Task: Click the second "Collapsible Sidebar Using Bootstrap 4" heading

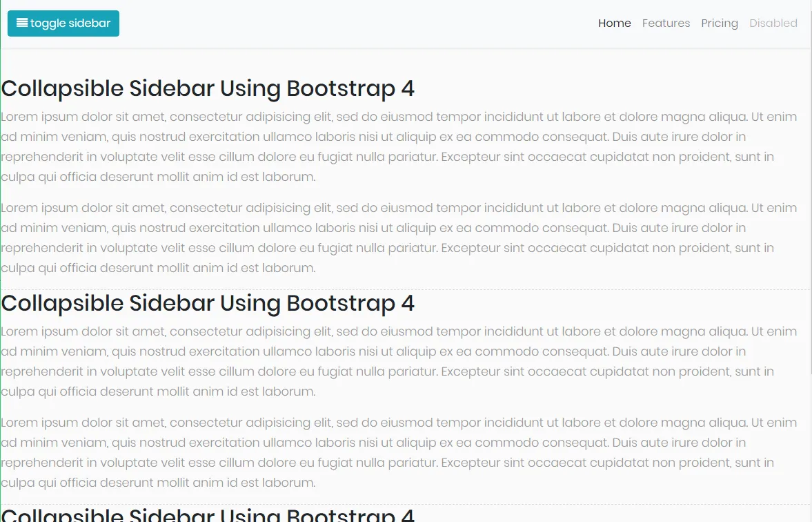Action: pos(208,304)
